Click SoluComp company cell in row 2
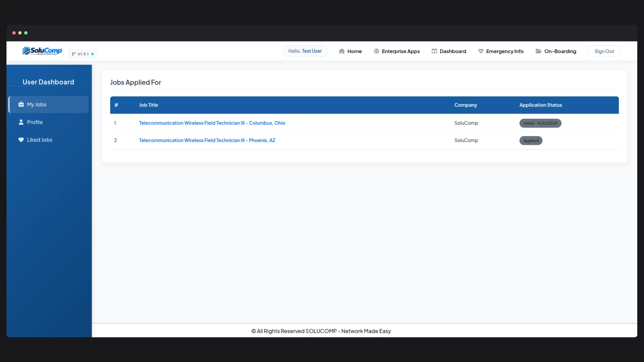Screen dimensions: 644x362 [466, 140]
